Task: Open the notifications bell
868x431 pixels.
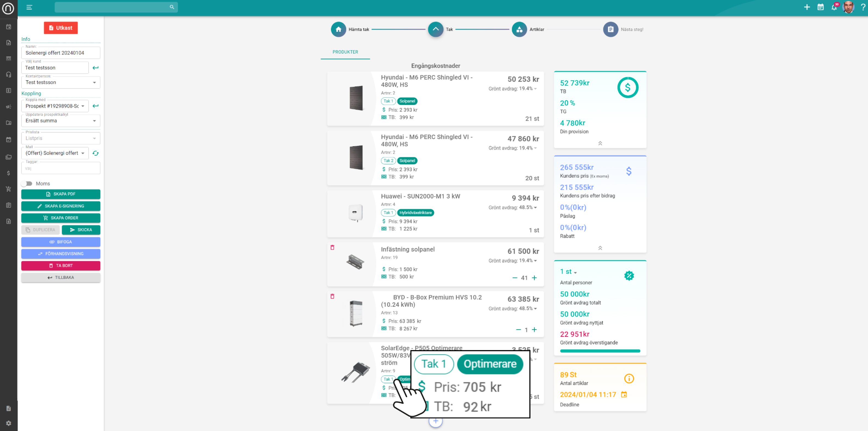Action: tap(834, 7)
